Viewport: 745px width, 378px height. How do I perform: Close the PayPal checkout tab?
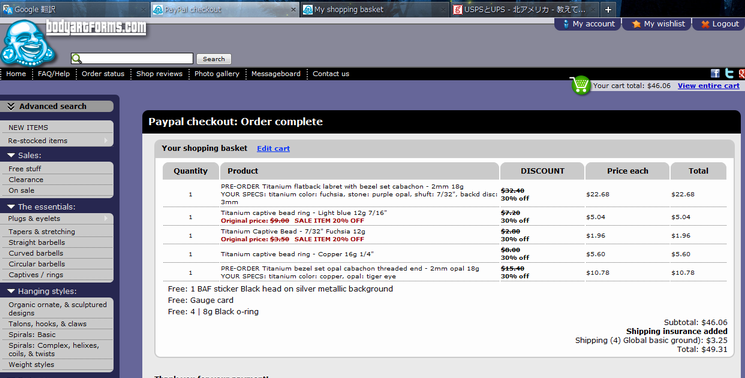coord(293,9)
